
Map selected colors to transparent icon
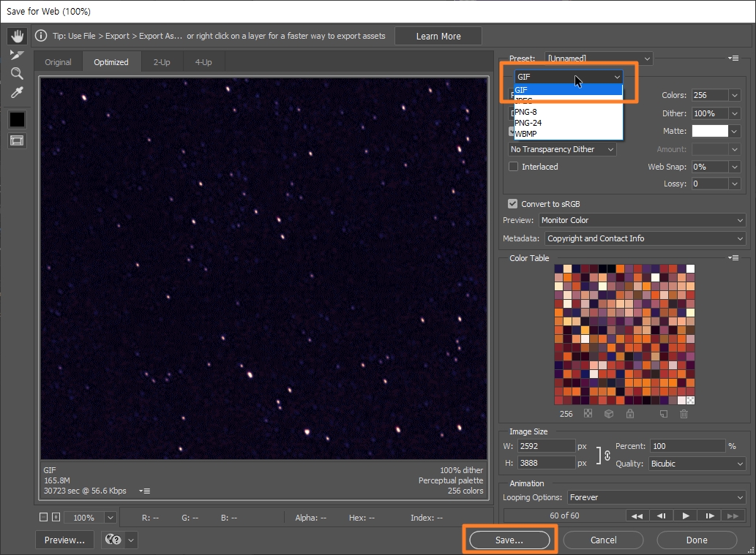tap(588, 414)
